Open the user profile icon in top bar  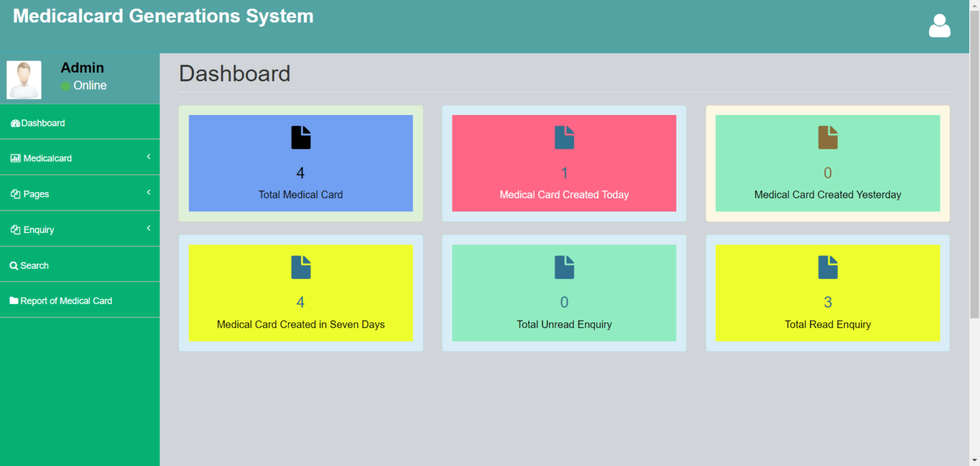939,25
